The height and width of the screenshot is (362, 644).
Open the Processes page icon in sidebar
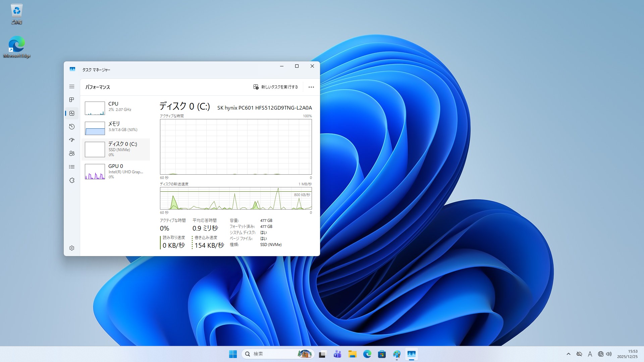tap(72, 100)
